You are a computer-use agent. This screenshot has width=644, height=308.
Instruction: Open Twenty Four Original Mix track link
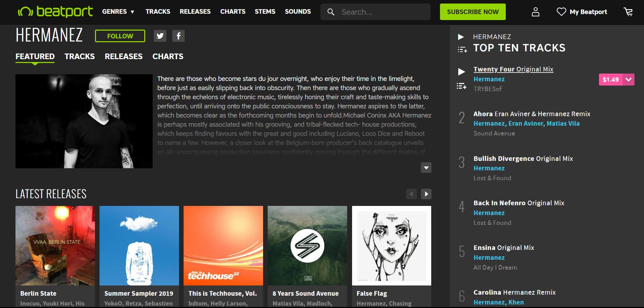[x=513, y=69]
